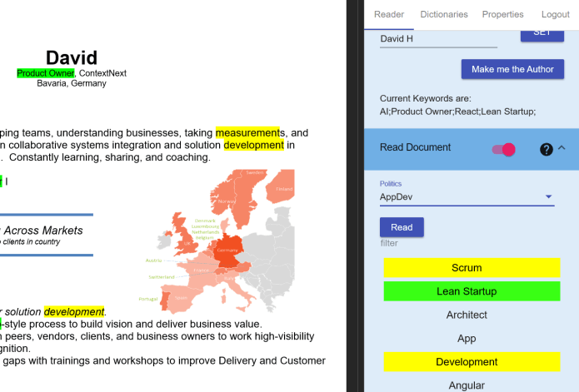This screenshot has height=392, width=579.
Task: Toggle the Read Document switch
Action: (x=504, y=149)
